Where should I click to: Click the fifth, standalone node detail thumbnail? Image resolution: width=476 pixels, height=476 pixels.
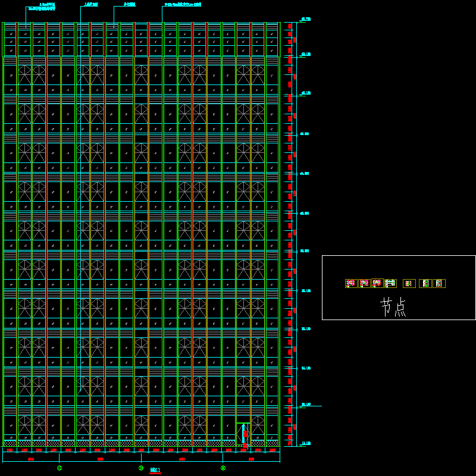(409, 283)
